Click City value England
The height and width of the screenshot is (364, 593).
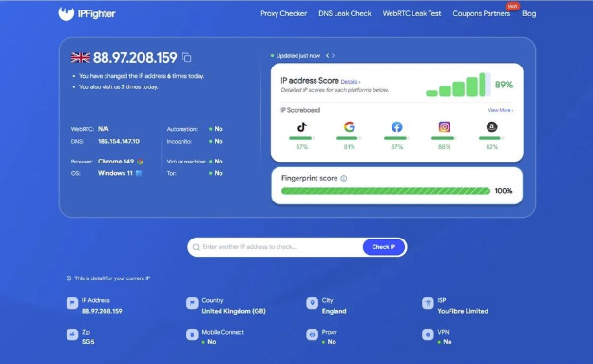(334, 311)
